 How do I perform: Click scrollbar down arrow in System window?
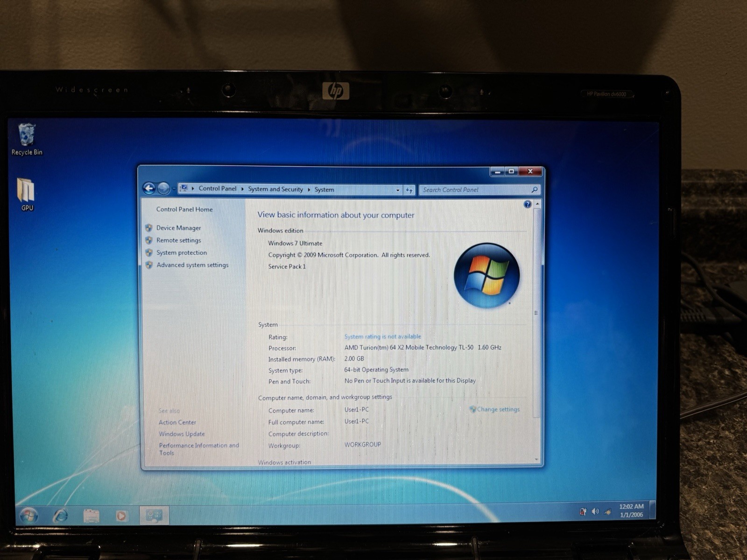536,460
